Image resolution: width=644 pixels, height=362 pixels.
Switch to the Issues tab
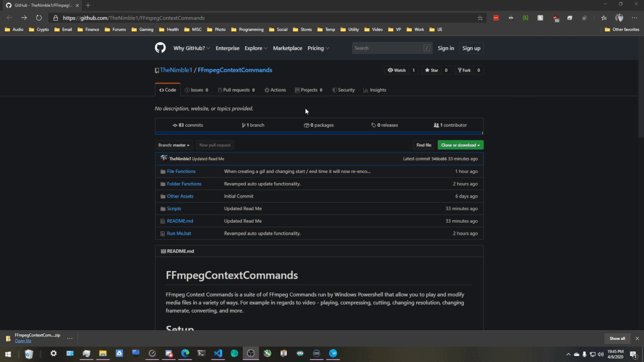coord(196,90)
